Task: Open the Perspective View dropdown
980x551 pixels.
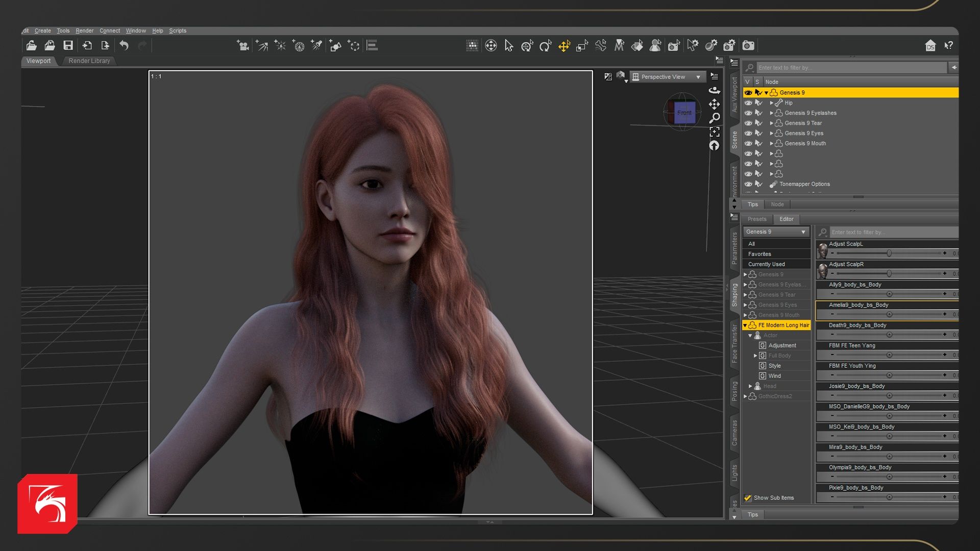Action: (x=669, y=77)
